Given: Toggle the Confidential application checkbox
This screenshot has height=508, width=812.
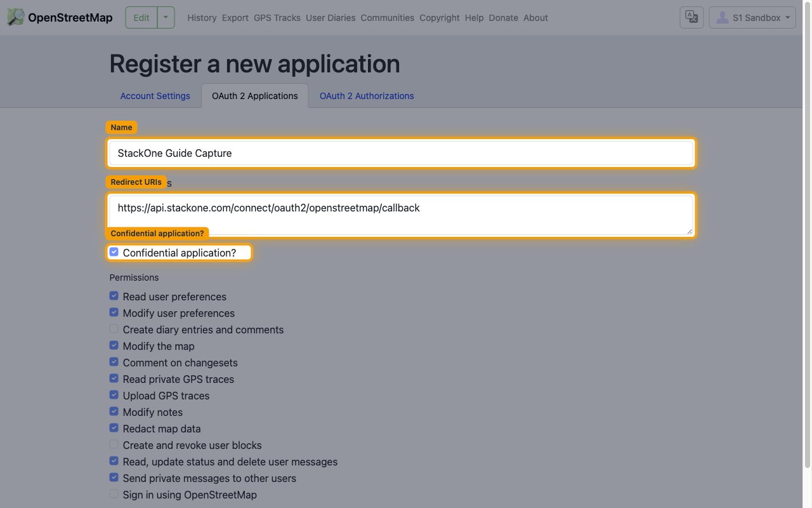Looking at the screenshot, I should (x=114, y=252).
